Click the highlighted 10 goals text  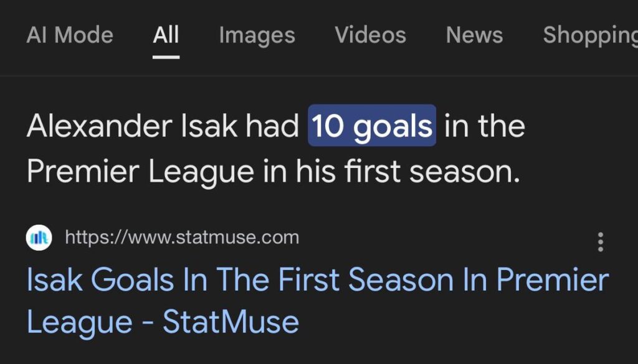tap(371, 125)
